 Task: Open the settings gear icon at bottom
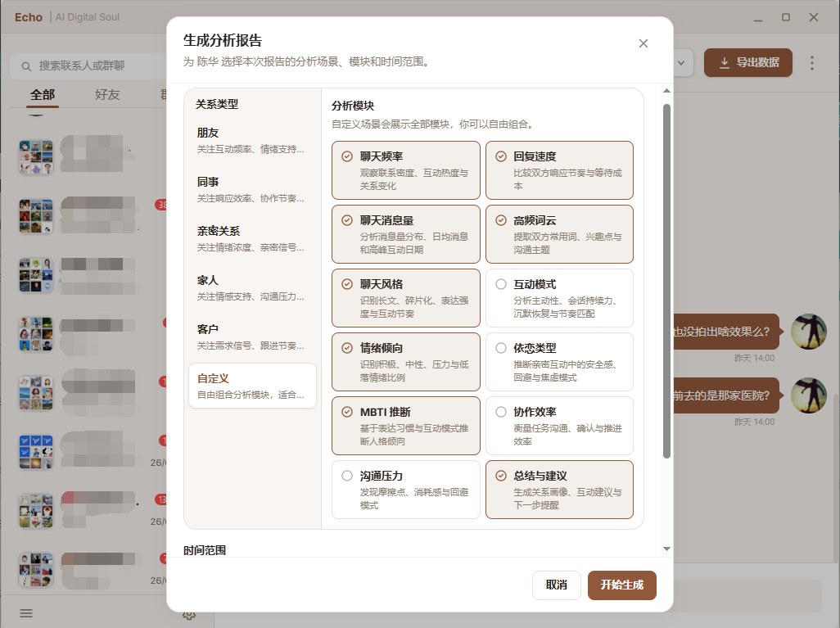coord(188,615)
